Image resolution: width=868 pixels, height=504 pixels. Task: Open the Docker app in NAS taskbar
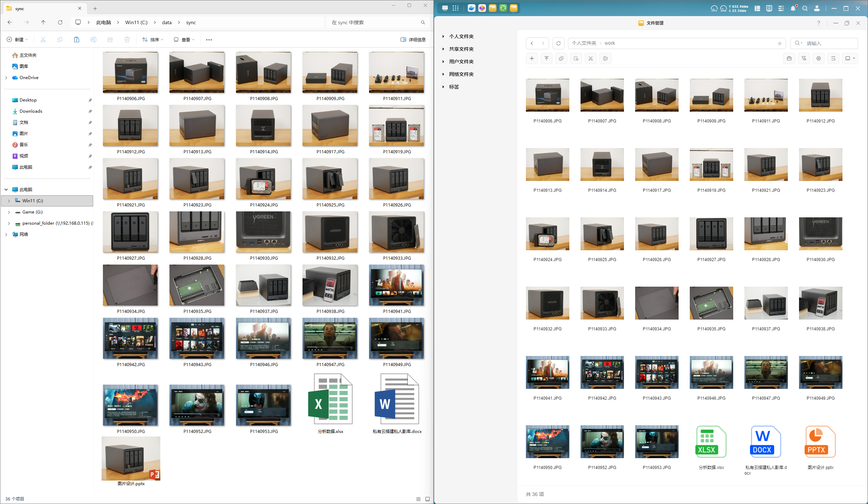[471, 8]
